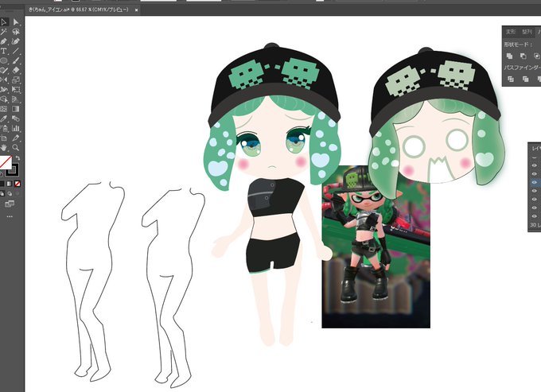Select the Free Transform tool
This screenshot has width=541, height=392.
coord(16,90)
